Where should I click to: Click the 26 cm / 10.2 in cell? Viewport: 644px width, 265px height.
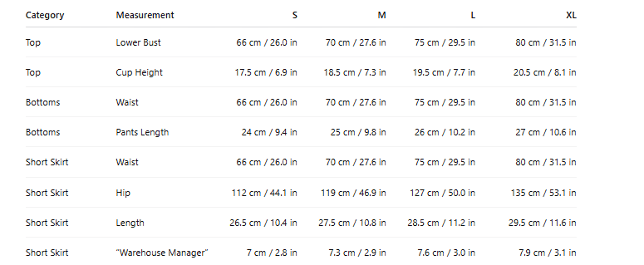445,132
